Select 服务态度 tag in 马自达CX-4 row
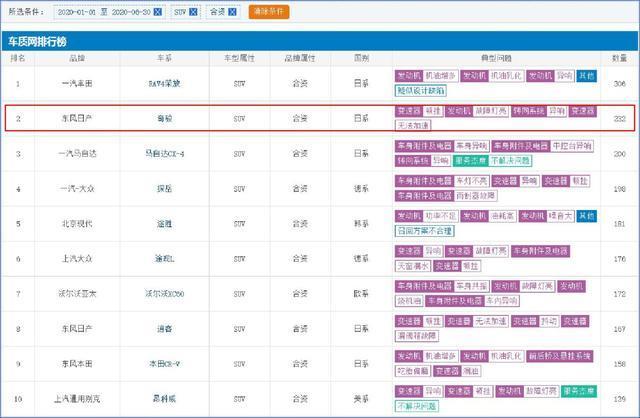This screenshot has width=640, height=418. 470,161
